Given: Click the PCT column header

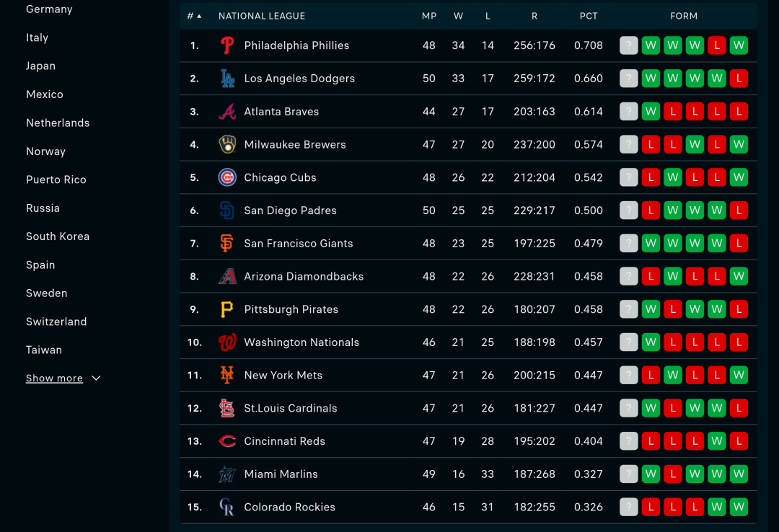Looking at the screenshot, I should [589, 16].
